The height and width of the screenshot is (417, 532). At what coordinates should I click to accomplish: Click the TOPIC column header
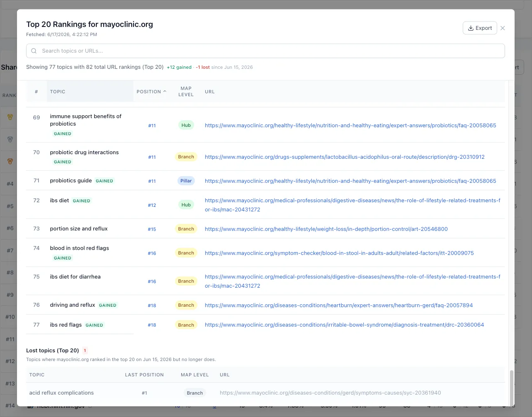tap(58, 92)
